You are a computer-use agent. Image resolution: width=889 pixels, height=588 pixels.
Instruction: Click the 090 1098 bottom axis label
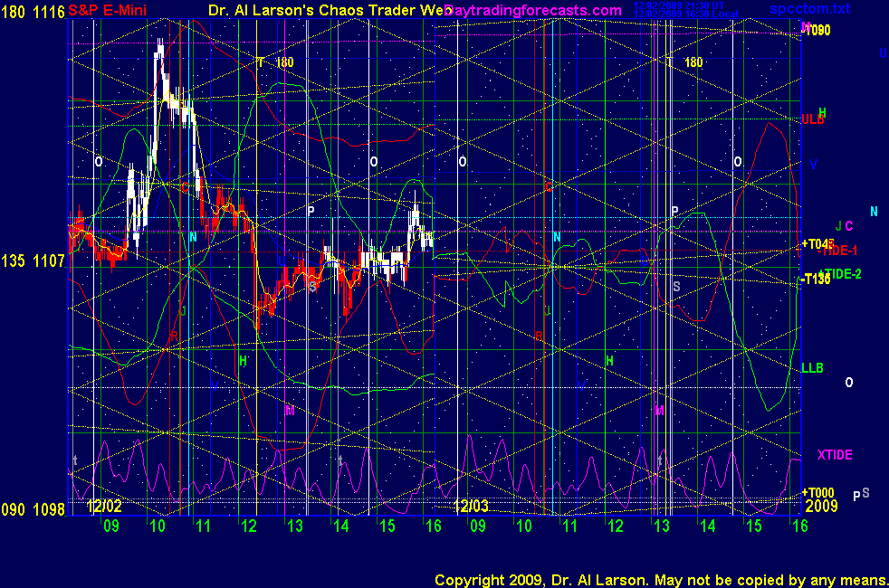[x=33, y=509]
